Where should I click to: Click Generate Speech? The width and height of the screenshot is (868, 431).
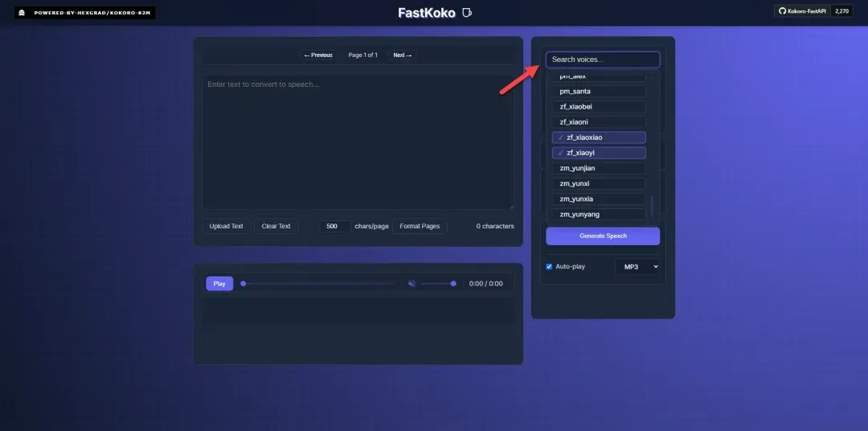(x=603, y=236)
